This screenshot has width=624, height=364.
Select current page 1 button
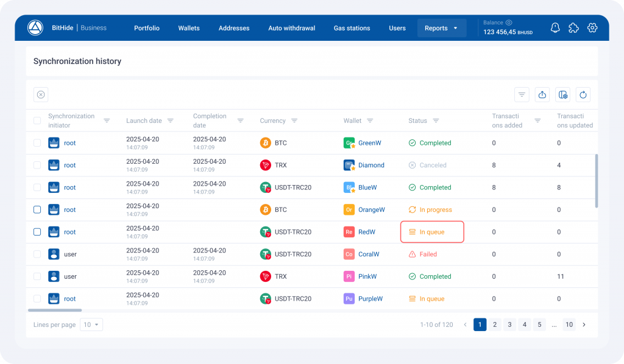480,324
